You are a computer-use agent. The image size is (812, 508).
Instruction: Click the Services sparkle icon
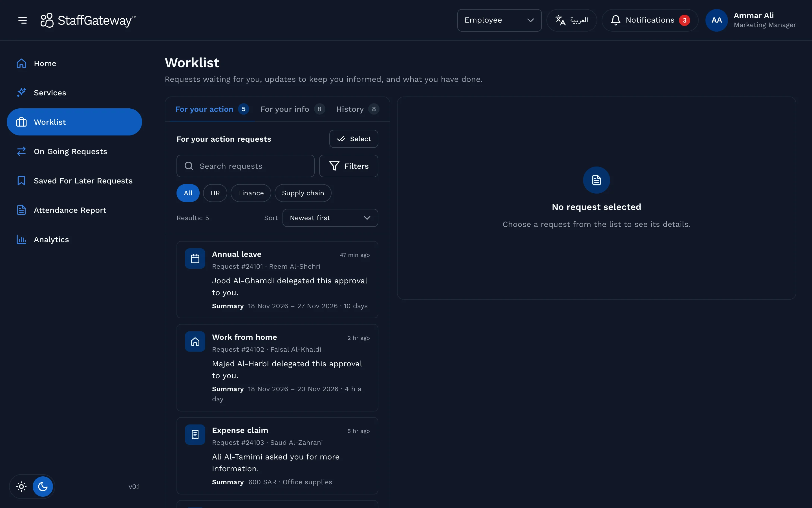[x=21, y=93]
